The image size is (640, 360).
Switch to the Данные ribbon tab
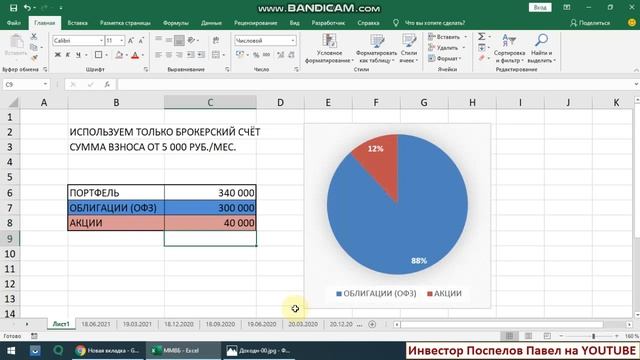(211, 23)
